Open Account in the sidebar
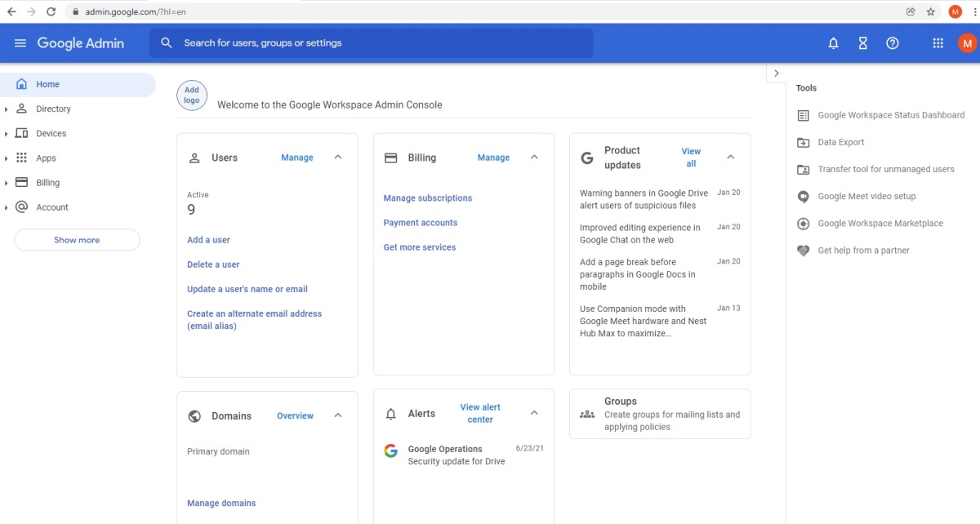Image resolution: width=980 pixels, height=524 pixels. (52, 207)
